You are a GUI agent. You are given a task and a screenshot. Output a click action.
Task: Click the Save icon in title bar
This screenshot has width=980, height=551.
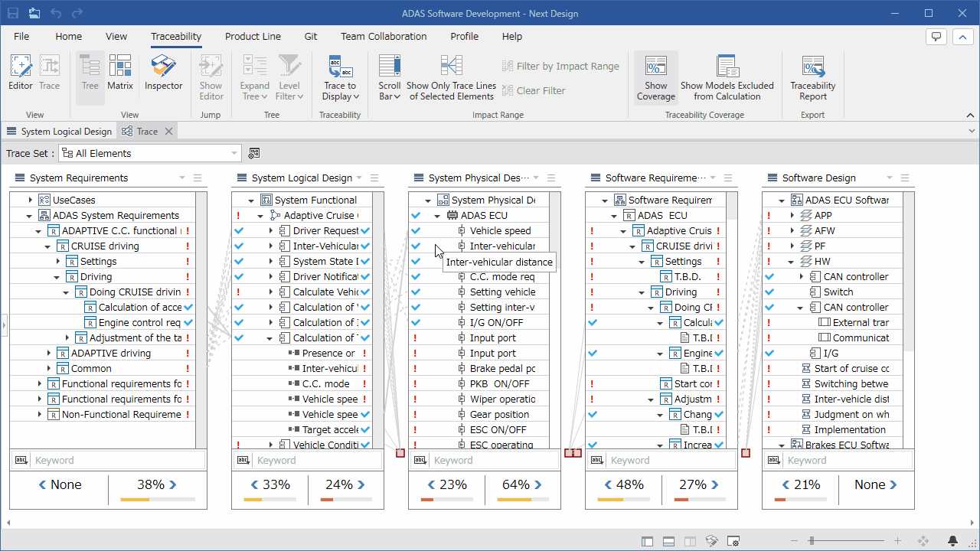(13, 13)
